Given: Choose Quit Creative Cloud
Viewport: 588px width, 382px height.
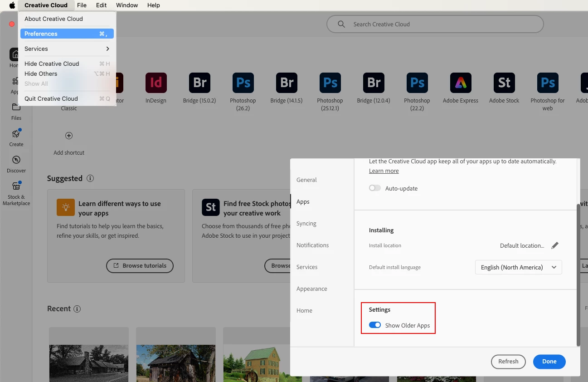Looking at the screenshot, I should [67, 98].
